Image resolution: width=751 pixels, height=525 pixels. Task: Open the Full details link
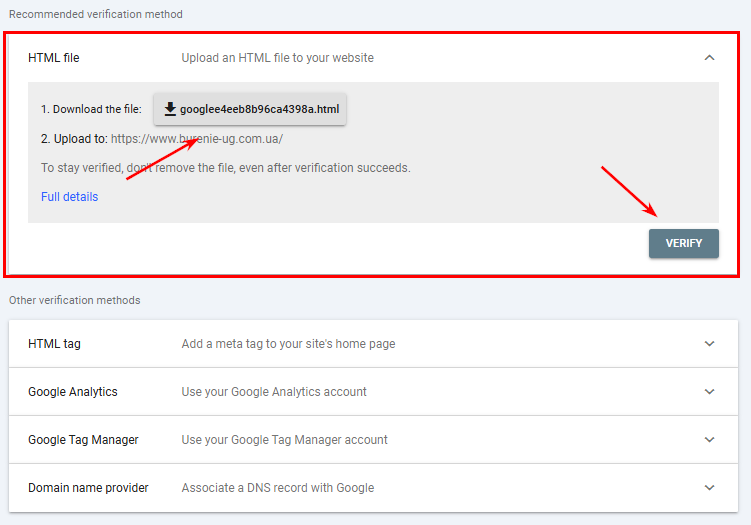[69, 197]
